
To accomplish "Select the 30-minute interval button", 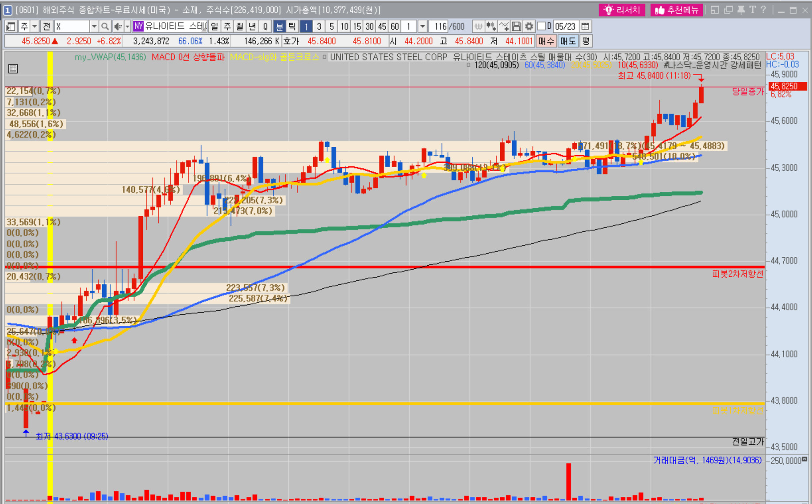I will point(370,27).
